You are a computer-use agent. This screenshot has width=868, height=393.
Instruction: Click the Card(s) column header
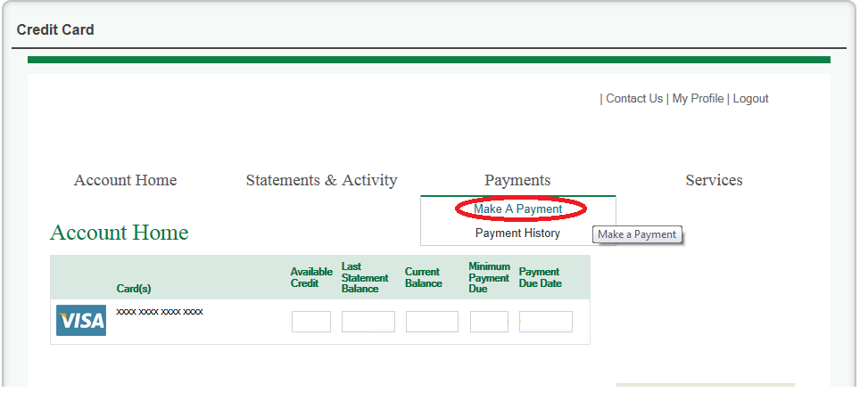click(134, 289)
